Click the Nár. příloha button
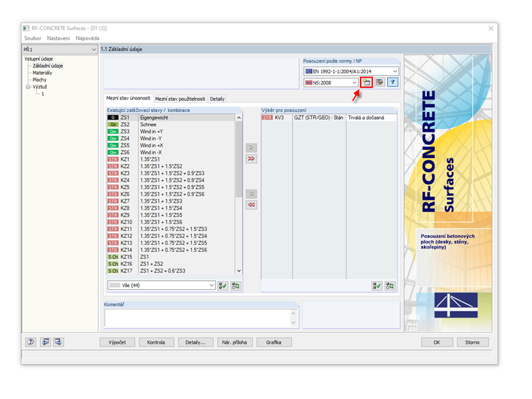 pos(234,342)
